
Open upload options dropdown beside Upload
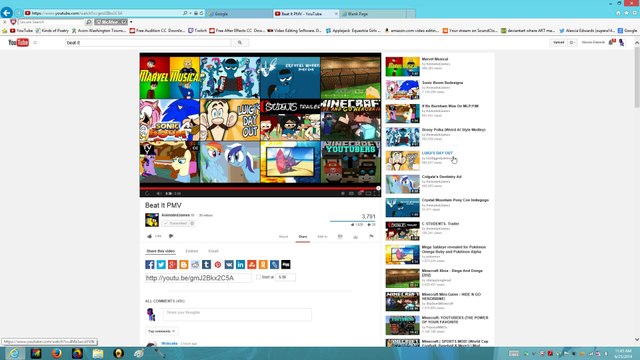tap(572, 42)
